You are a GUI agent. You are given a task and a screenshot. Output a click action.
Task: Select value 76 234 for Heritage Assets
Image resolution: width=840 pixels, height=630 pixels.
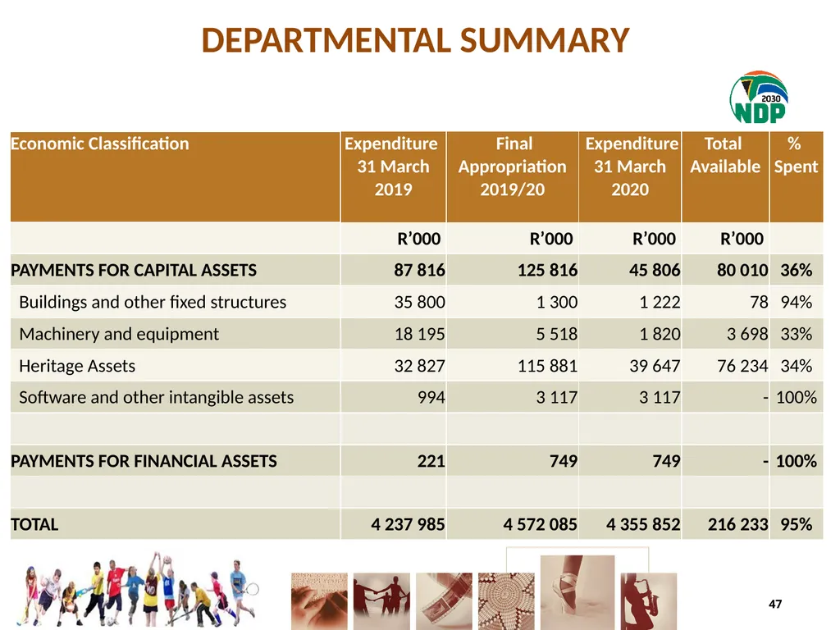742,366
